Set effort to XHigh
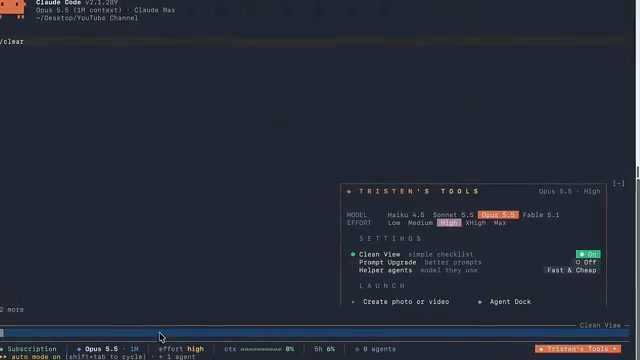This screenshot has height=360, width=640. click(x=476, y=223)
